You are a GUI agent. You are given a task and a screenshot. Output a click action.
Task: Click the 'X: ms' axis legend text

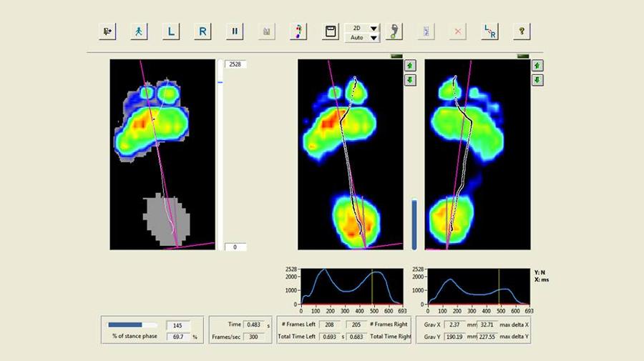[542, 280]
